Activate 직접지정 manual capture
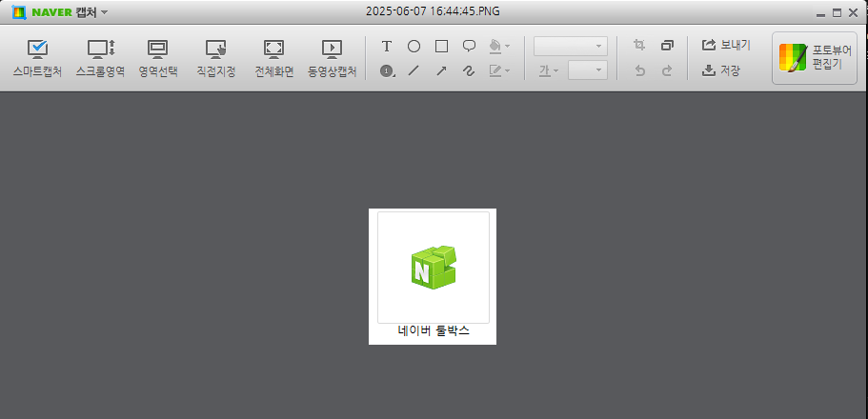 pos(216,58)
